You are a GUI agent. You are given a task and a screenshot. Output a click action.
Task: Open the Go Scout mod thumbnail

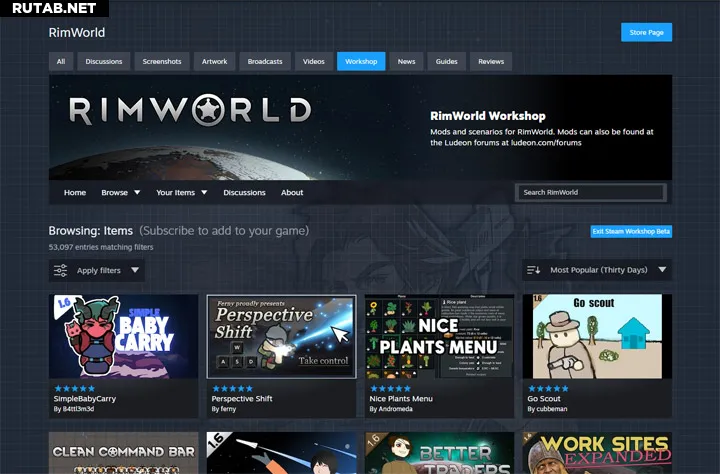(597, 336)
